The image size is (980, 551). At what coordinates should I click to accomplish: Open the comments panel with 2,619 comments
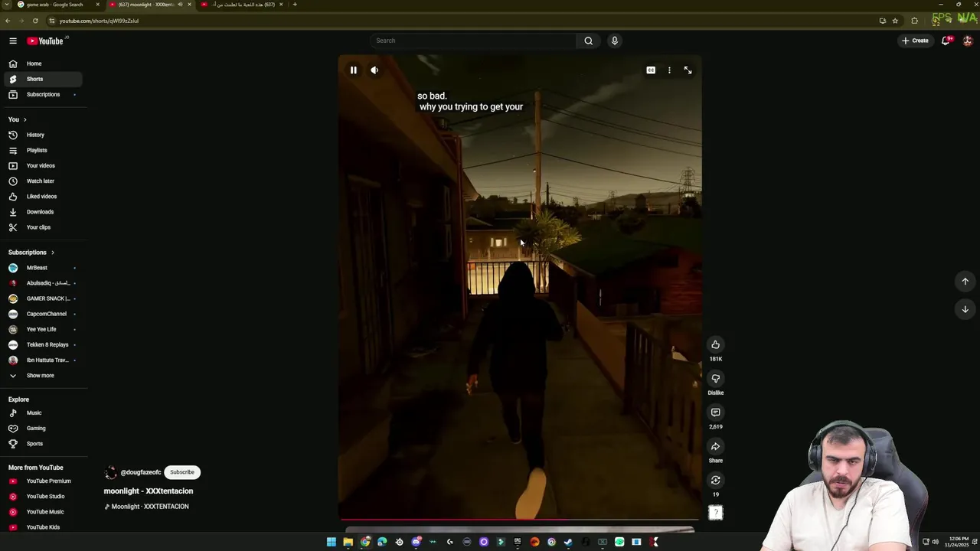[715, 412]
